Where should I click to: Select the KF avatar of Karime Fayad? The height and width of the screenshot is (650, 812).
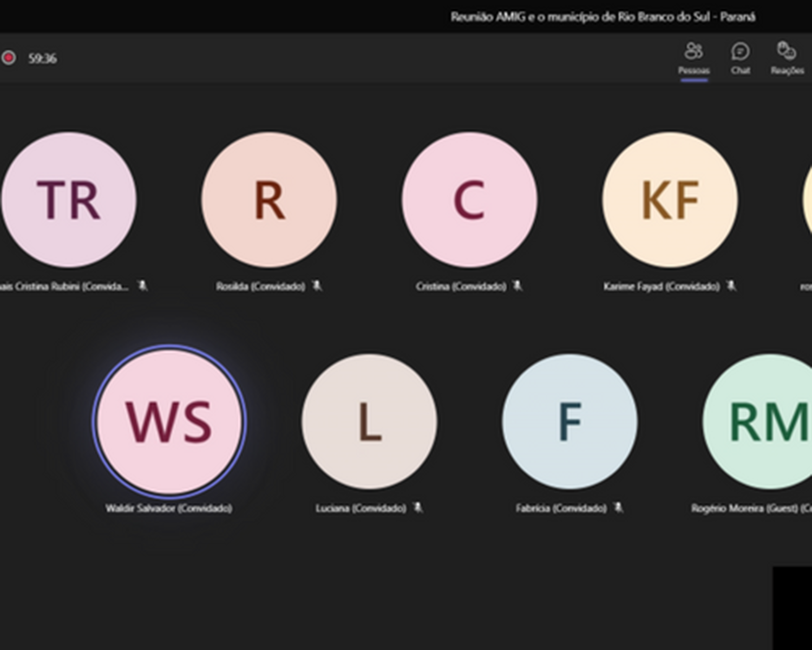670,200
